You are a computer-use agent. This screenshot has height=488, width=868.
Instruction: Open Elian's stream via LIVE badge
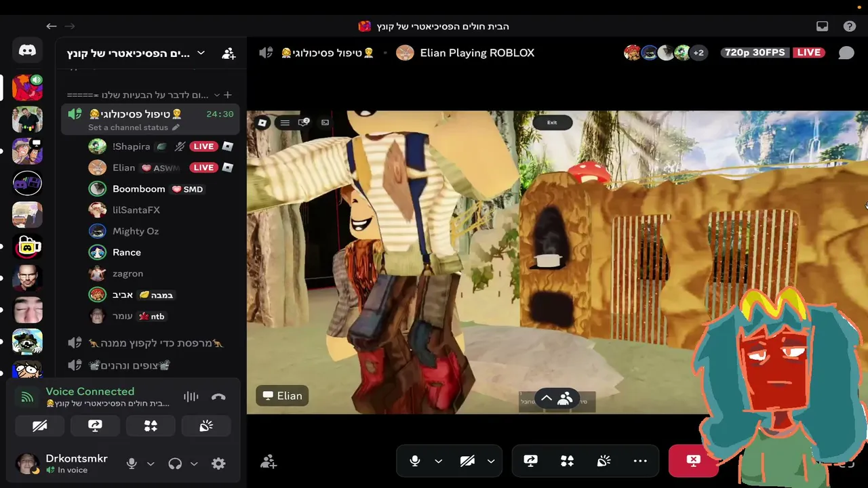coord(203,167)
